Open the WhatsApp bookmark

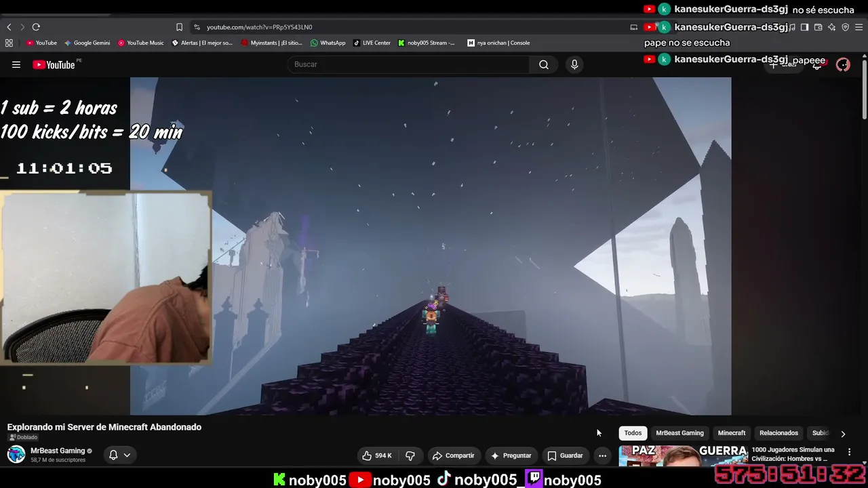328,43
